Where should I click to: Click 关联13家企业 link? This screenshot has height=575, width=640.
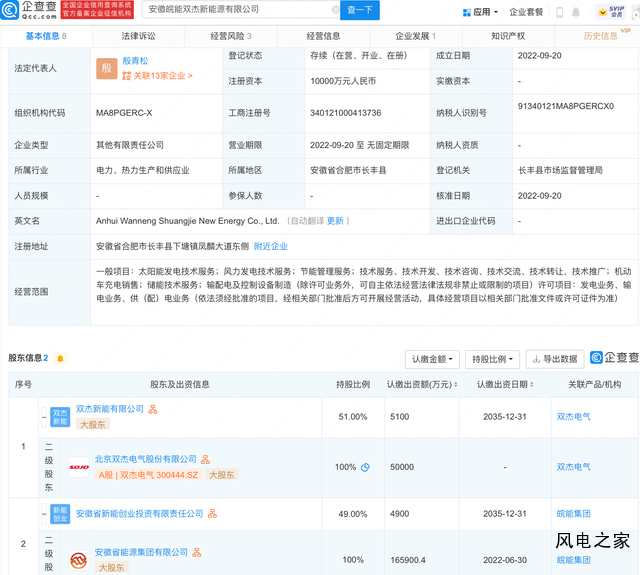pyautogui.click(x=158, y=75)
